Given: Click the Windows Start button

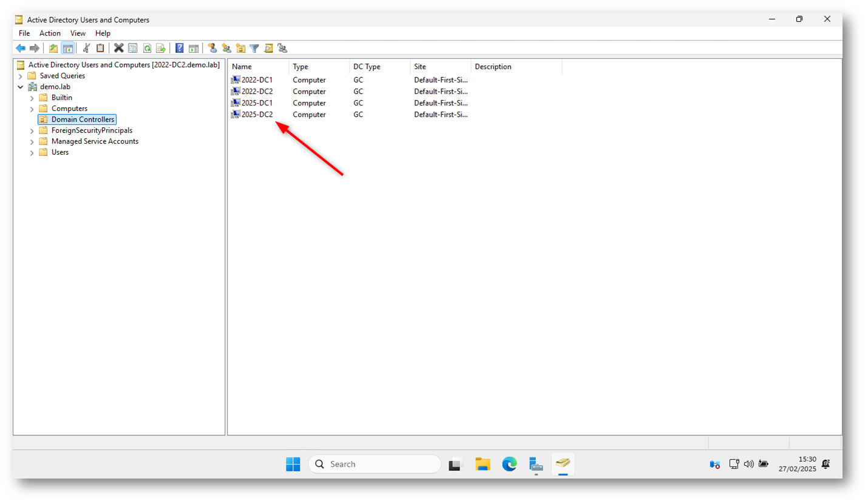Looking at the screenshot, I should [293, 464].
